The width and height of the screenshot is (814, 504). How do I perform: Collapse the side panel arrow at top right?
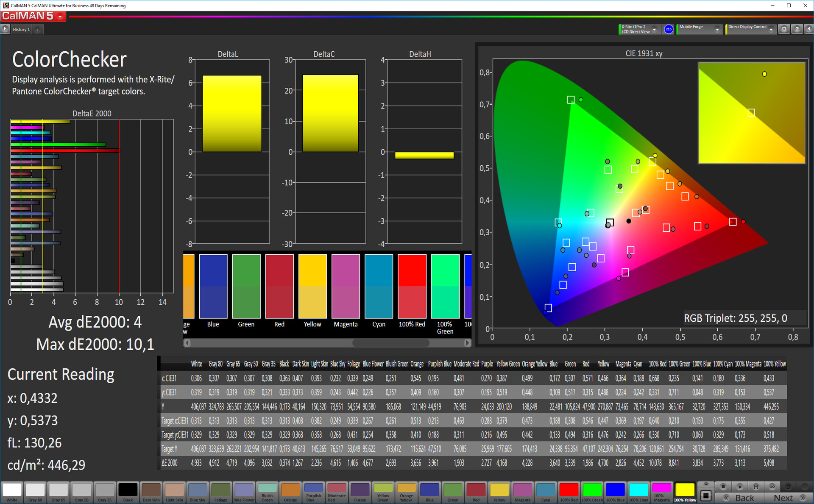[808, 29]
